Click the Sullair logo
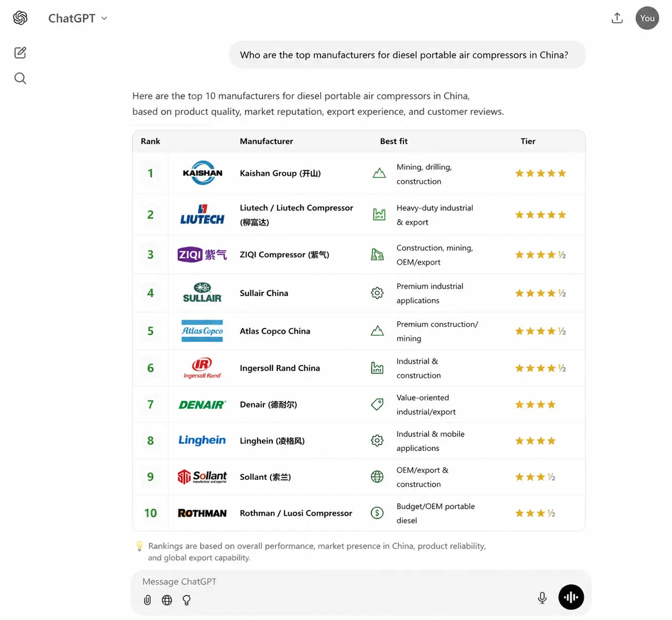 (x=202, y=292)
